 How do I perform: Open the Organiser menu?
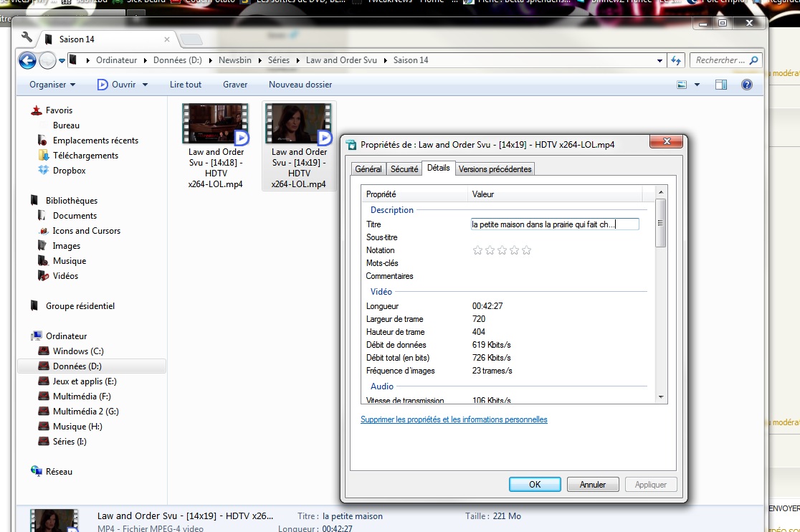coord(52,85)
